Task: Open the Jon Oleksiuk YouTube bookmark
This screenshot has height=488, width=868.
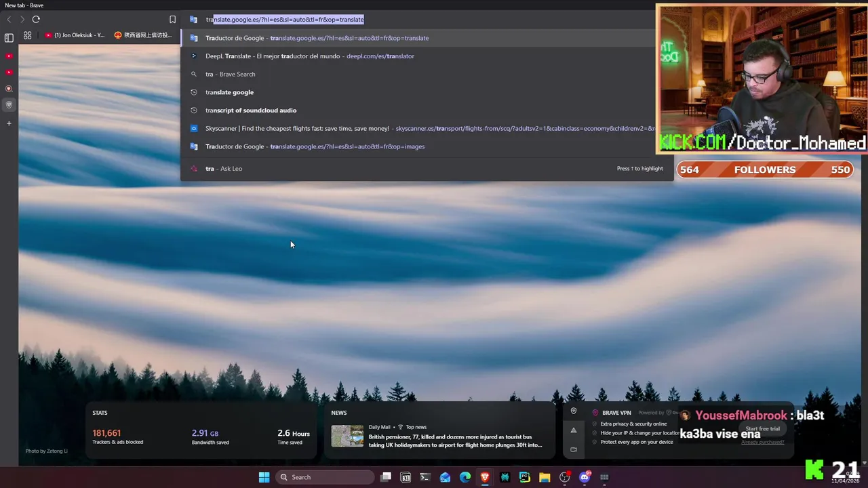Action: point(75,35)
